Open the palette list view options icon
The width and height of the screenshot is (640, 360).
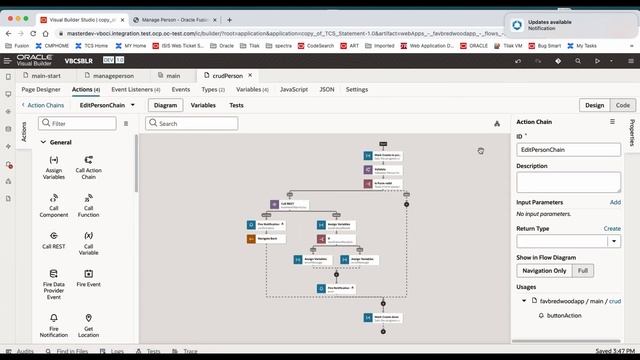(126, 123)
